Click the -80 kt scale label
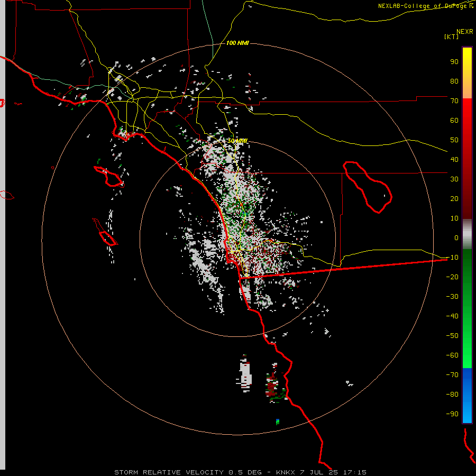Screen dimensions: 476x476 (452, 395)
